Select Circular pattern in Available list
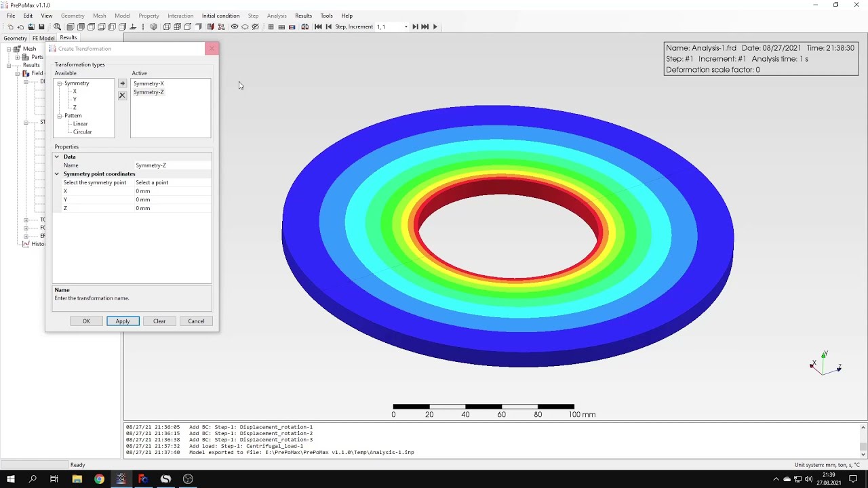Screen dimensions: 868x488 [x=82, y=132]
